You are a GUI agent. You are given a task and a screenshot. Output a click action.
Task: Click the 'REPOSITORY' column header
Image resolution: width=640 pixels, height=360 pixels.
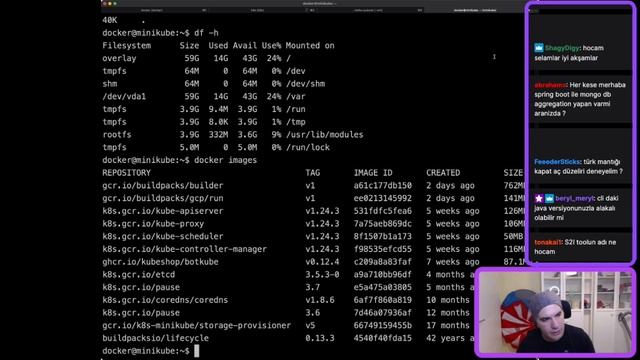click(127, 173)
